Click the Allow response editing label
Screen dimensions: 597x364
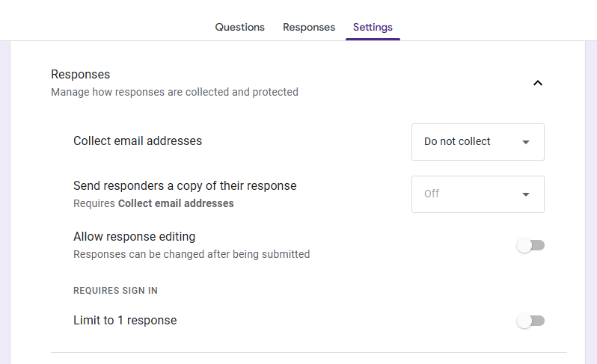click(x=134, y=236)
